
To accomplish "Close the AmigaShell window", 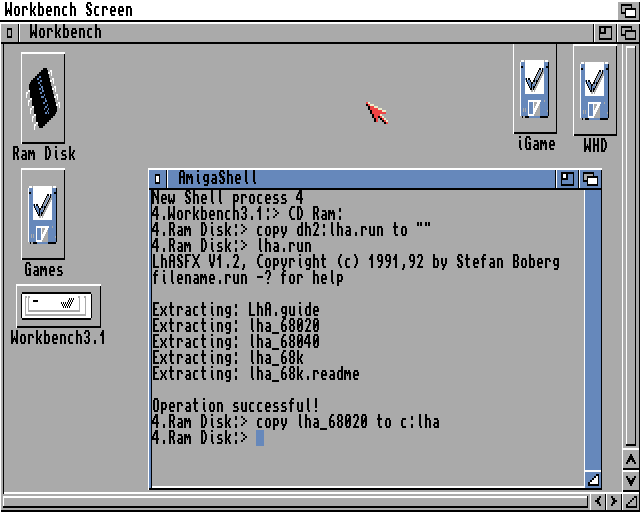I will coord(158,179).
